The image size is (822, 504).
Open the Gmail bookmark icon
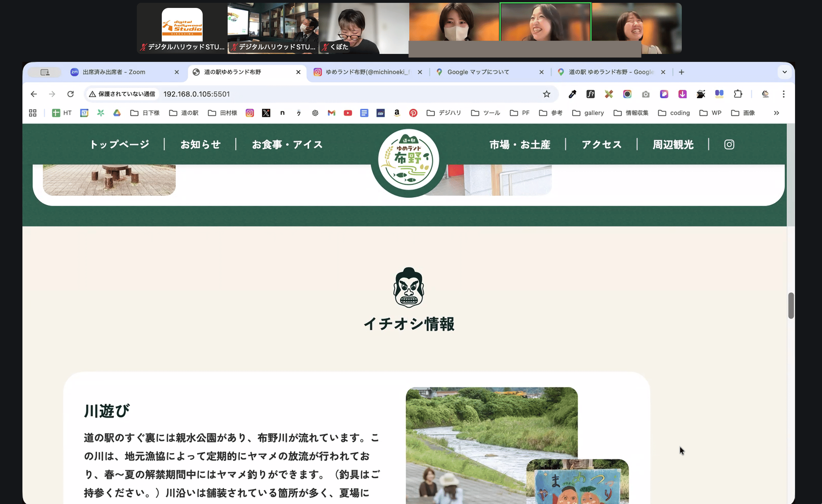coord(331,113)
